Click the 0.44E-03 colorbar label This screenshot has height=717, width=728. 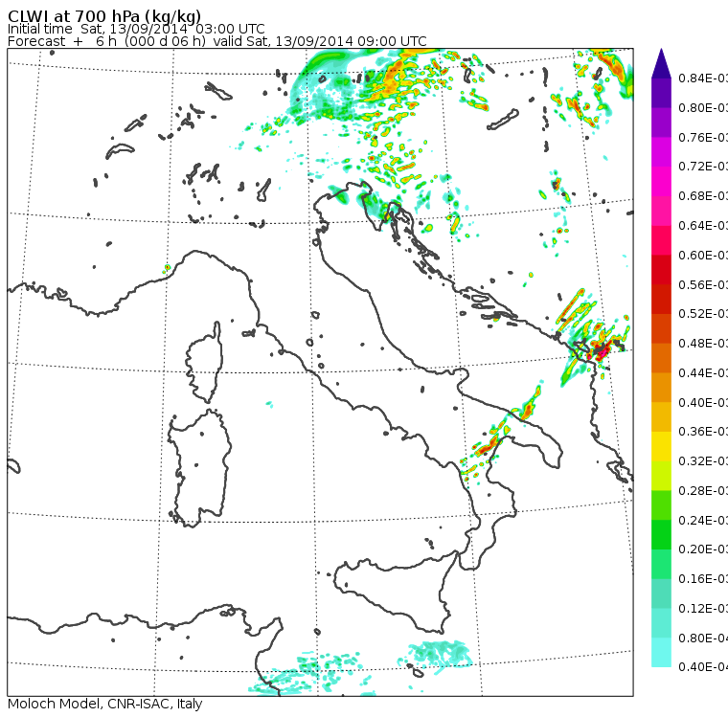click(703, 373)
